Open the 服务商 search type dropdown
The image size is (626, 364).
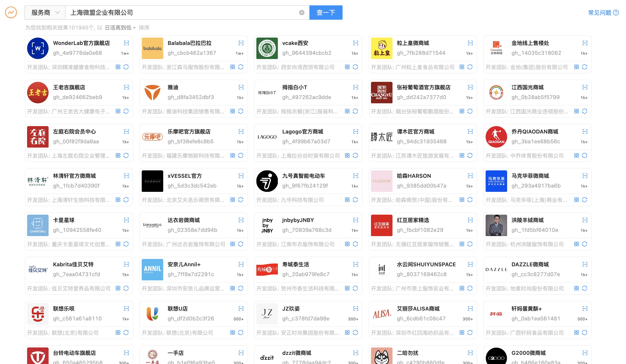45,13
